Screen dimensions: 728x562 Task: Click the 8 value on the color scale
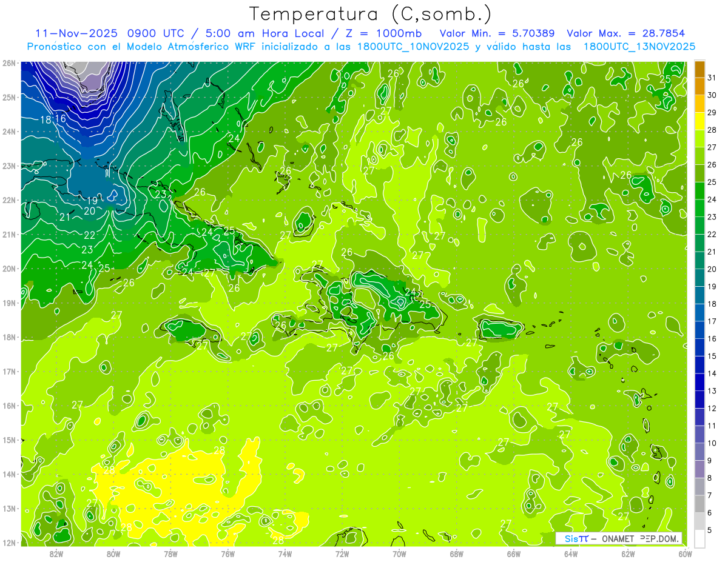(710, 478)
